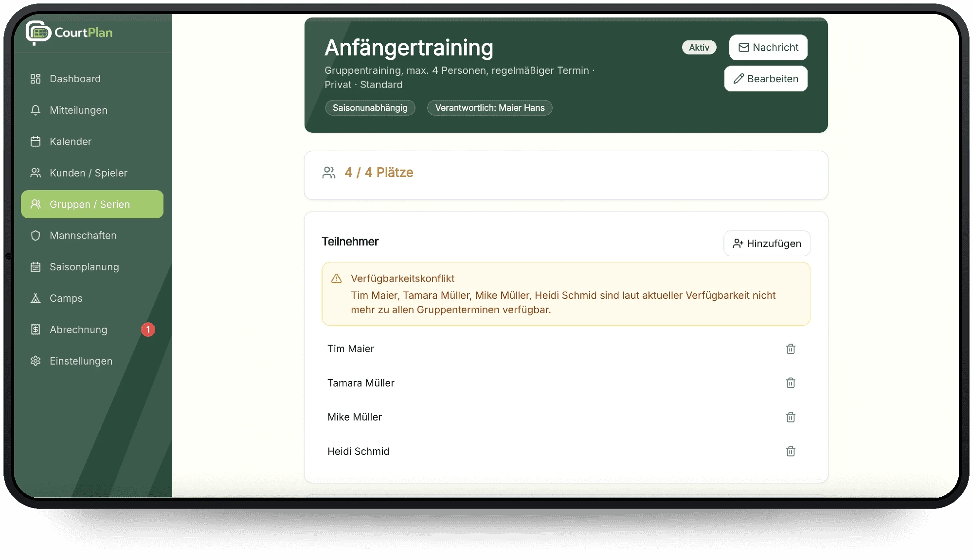Click the Nachricht button
The image size is (973, 560).
[768, 48]
